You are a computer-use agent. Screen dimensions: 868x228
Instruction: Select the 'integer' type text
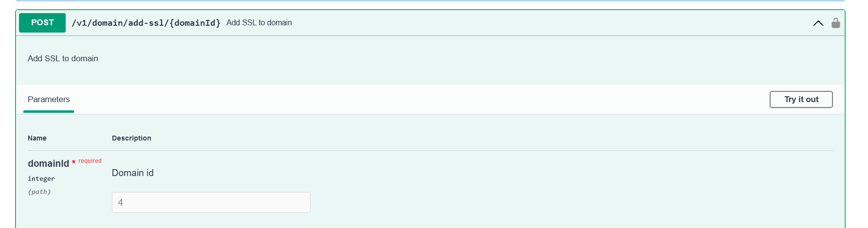coord(41,178)
